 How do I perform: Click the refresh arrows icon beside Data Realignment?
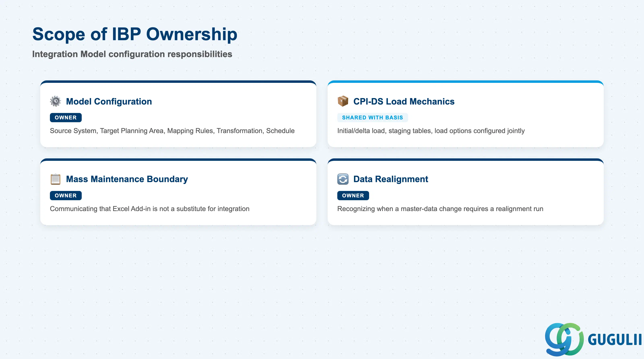343,179
